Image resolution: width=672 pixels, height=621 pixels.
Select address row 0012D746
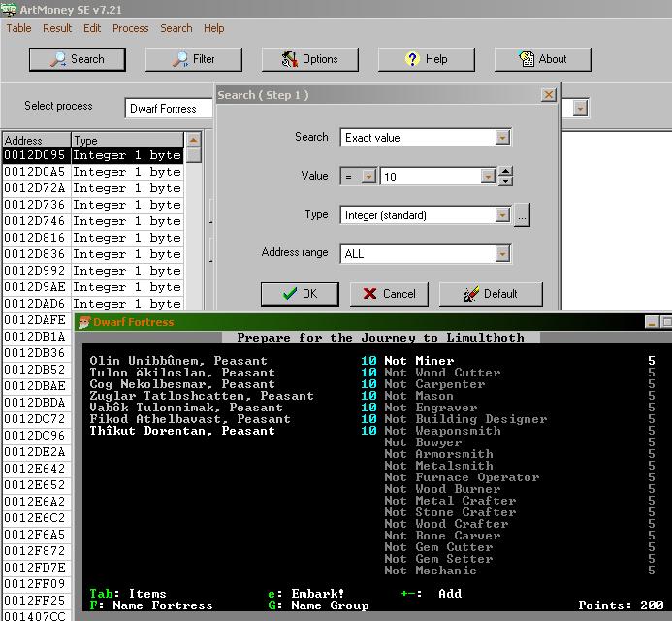(92, 221)
